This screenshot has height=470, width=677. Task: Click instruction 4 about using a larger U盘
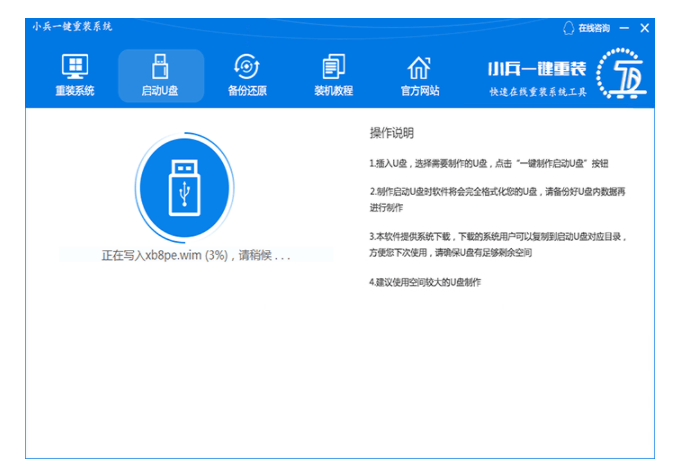[424, 283]
